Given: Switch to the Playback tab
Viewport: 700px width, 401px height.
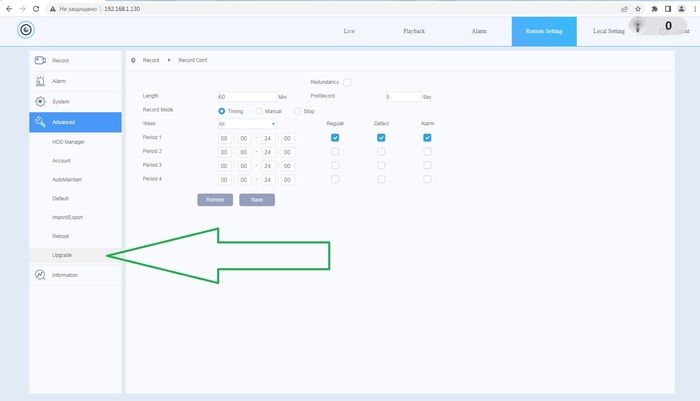Looking at the screenshot, I should (x=414, y=31).
